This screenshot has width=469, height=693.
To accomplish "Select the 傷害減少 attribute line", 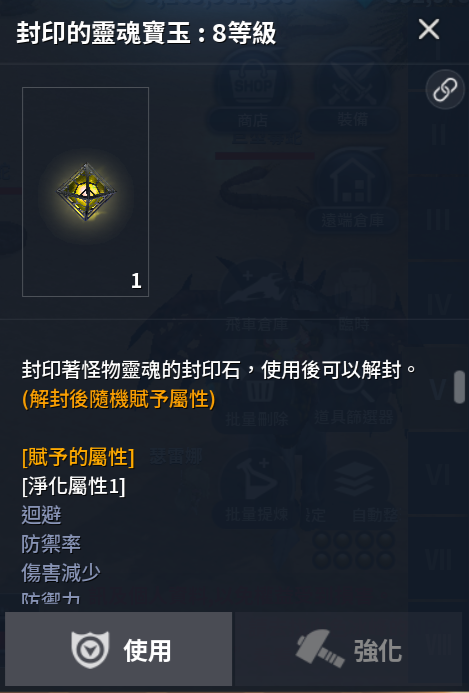I will (61, 573).
